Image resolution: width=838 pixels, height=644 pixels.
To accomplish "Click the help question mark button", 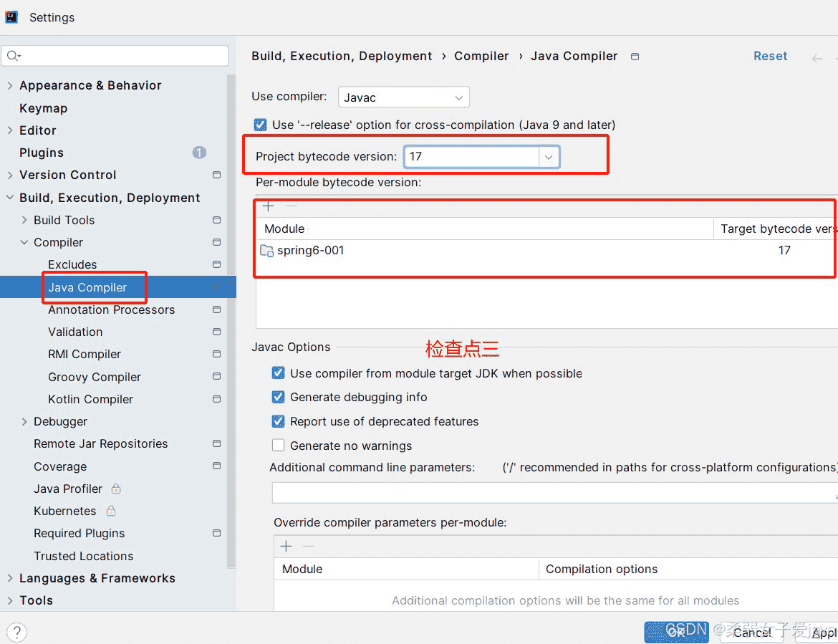I will pos(16,633).
